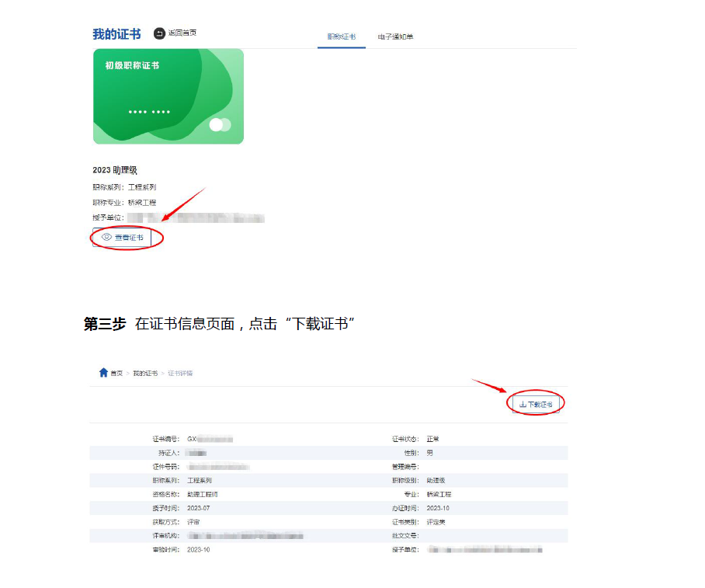
Task: Click the 证书编号 value starting with GX
Action: click(210, 439)
